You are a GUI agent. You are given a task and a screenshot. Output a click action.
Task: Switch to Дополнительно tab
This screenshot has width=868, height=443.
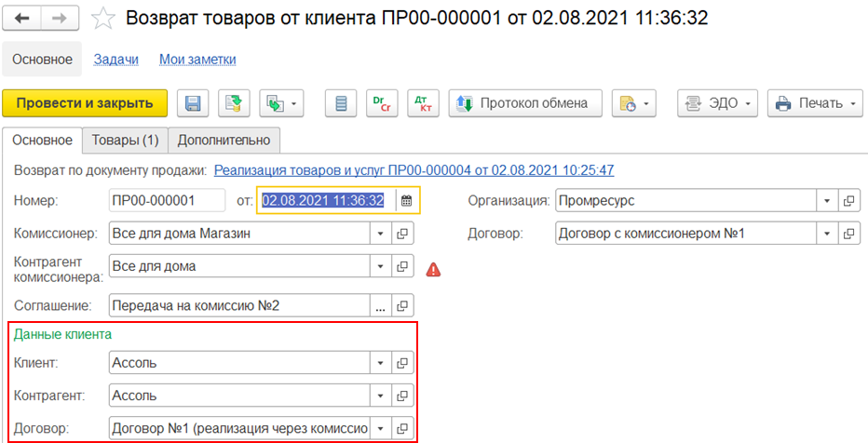[224, 140]
